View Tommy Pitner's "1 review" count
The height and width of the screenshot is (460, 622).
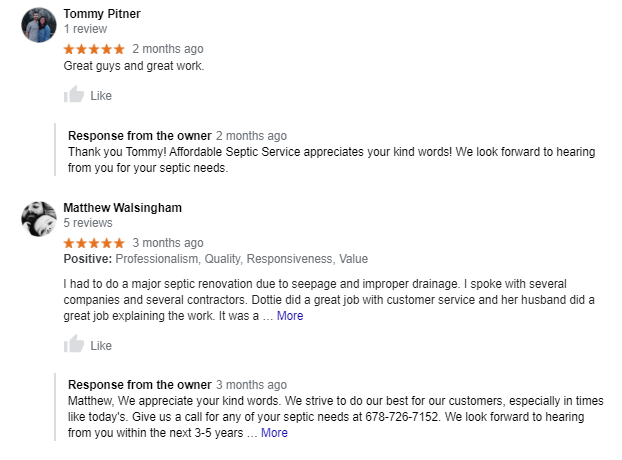pyautogui.click(x=85, y=30)
